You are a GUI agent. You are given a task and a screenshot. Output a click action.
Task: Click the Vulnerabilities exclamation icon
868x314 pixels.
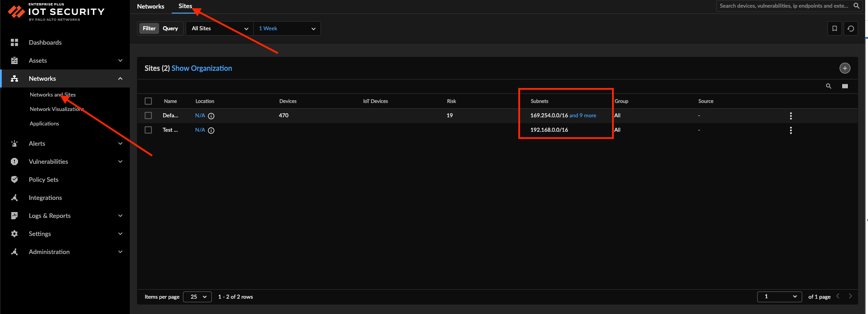14,162
